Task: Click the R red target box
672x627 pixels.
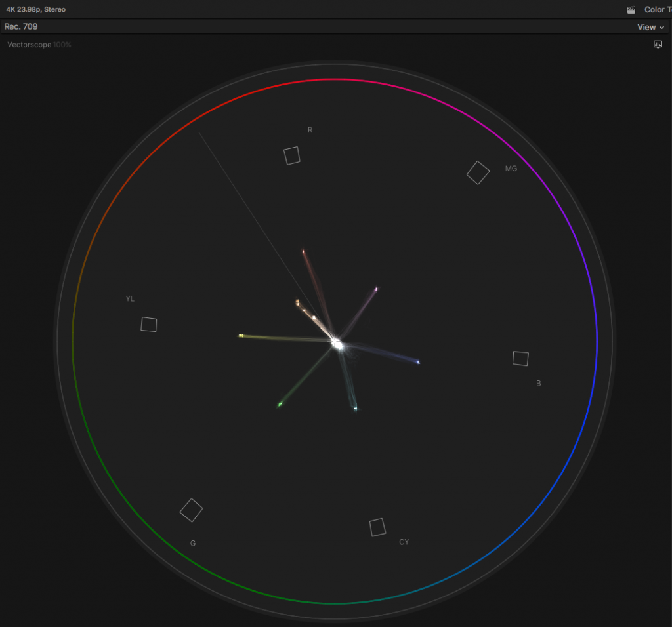Action: click(x=292, y=155)
